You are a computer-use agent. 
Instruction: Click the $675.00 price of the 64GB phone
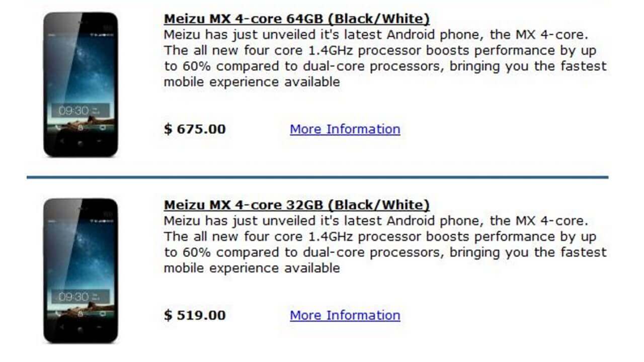(195, 129)
